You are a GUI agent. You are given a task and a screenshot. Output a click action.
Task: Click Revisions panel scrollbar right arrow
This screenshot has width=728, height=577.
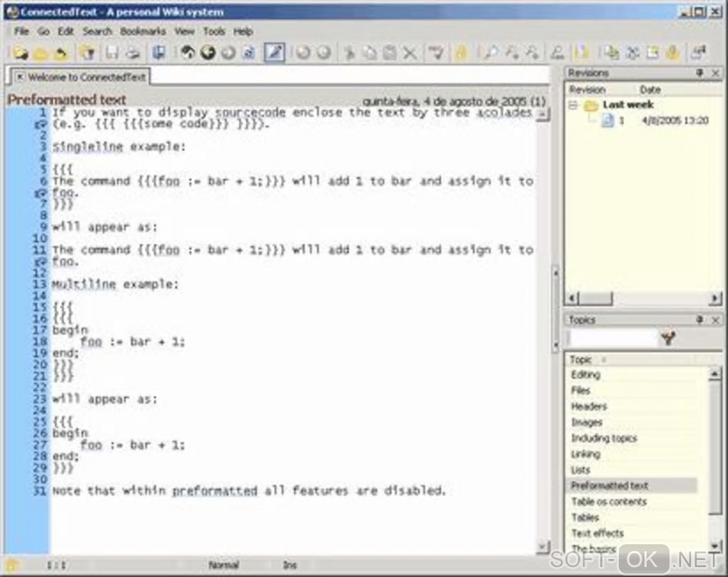tap(715, 298)
